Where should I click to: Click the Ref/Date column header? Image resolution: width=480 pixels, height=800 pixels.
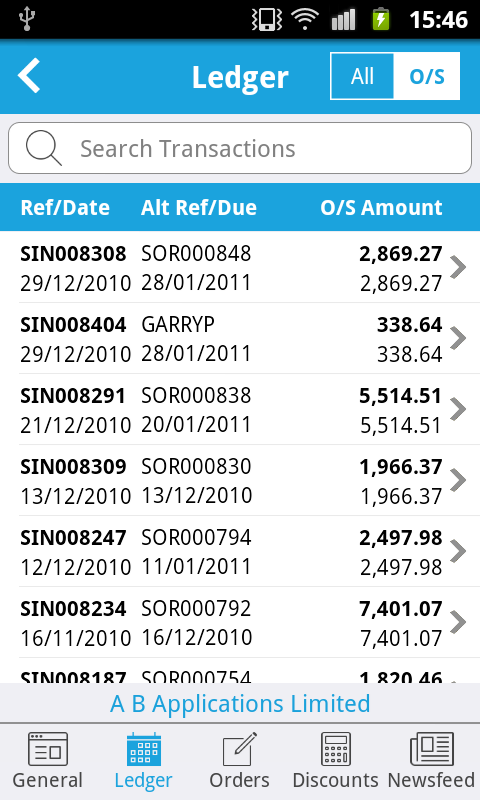65,208
